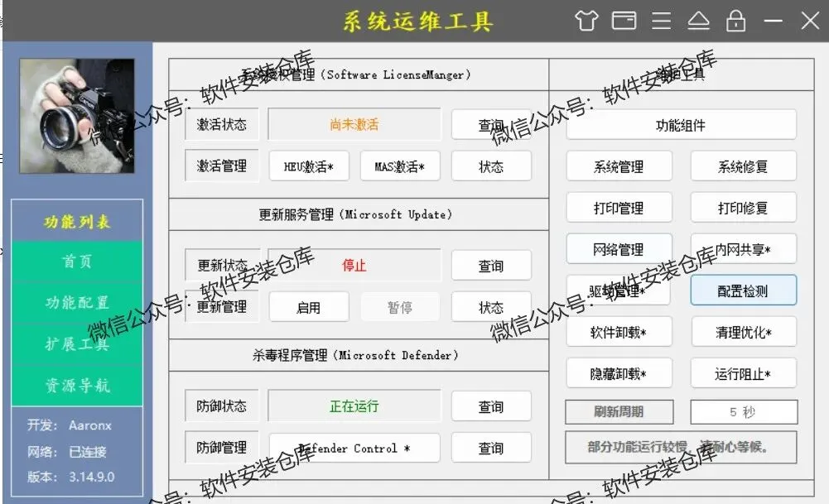Viewport: 829px width, 504px height.
Task: Open 隐藏卸载* tool
Action: (x=619, y=373)
